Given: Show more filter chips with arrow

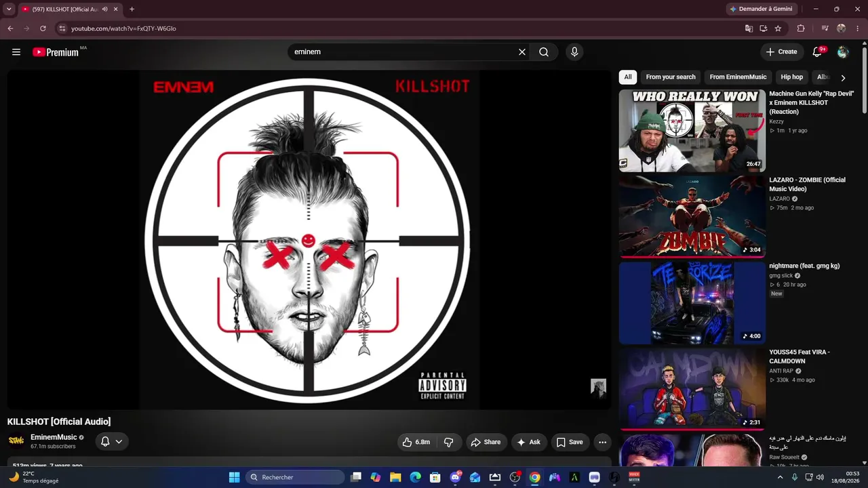Looking at the screenshot, I should (x=843, y=78).
